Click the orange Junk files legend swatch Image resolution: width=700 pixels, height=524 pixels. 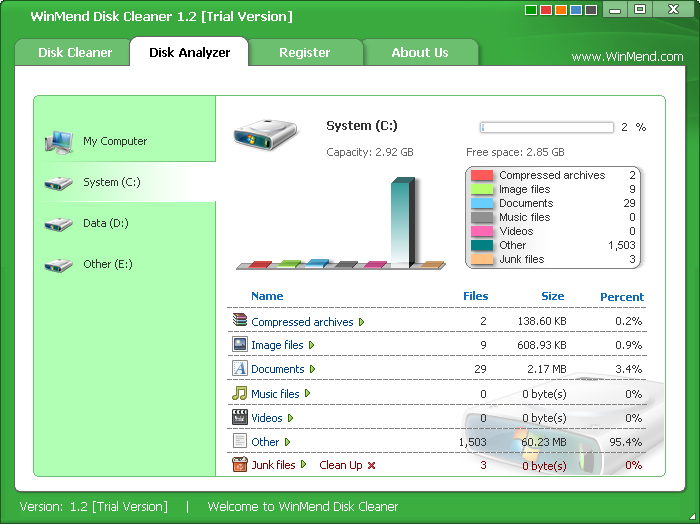pos(482,259)
